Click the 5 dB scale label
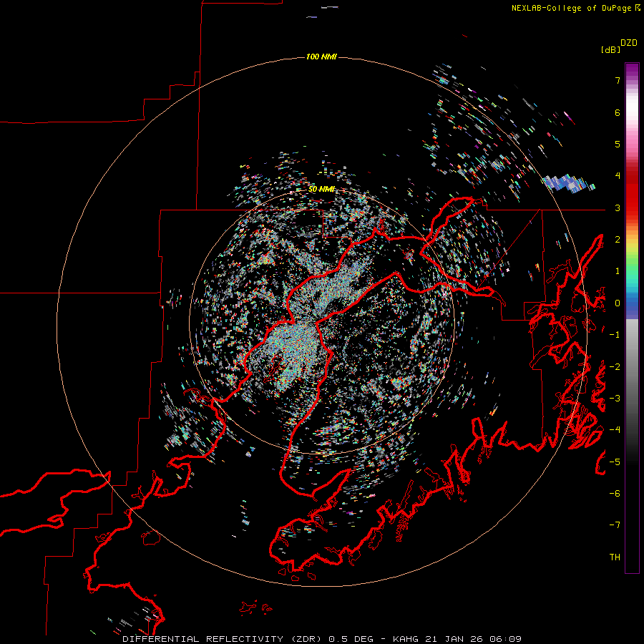Image resolution: width=644 pixels, height=644 pixels. [618, 144]
